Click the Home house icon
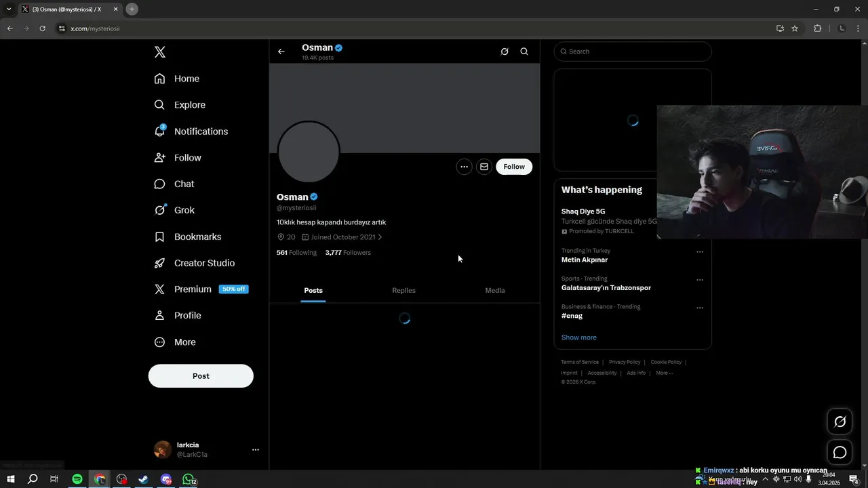 pos(159,79)
